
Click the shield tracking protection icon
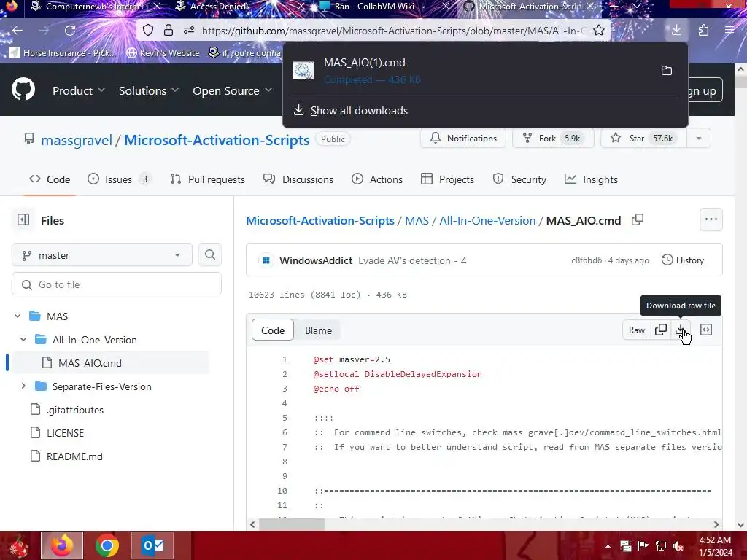click(x=148, y=31)
